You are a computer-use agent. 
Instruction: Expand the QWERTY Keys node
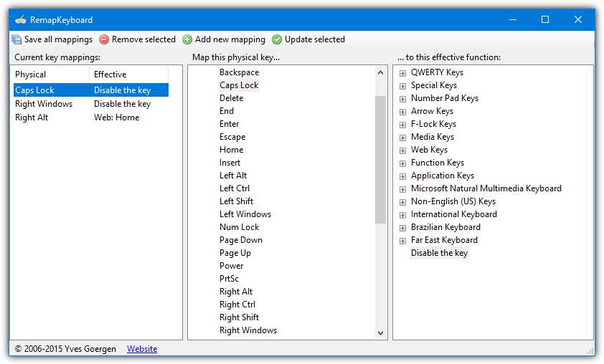(x=402, y=73)
